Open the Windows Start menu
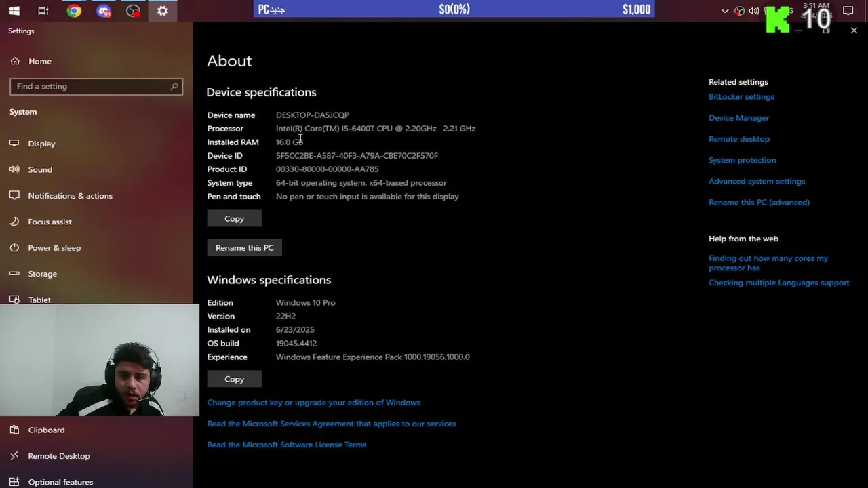Image resolution: width=868 pixels, height=488 pixels. (x=14, y=11)
